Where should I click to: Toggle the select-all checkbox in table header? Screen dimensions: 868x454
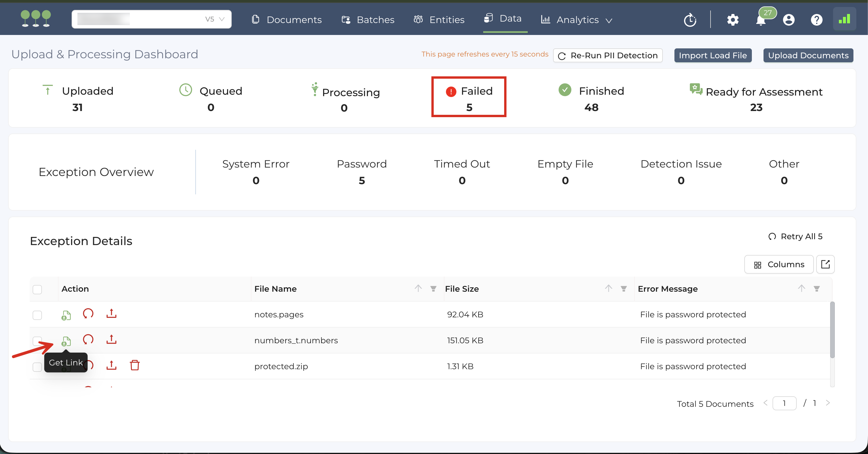click(x=37, y=289)
